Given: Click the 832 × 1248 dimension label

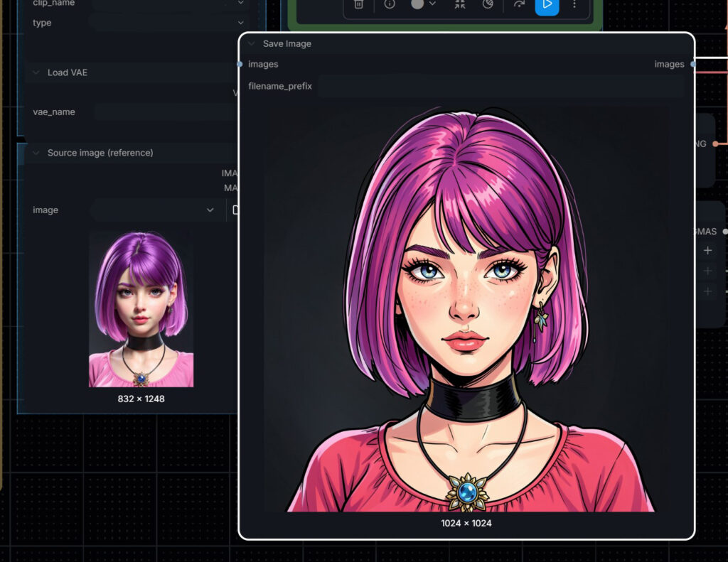Looking at the screenshot, I should pos(141,399).
